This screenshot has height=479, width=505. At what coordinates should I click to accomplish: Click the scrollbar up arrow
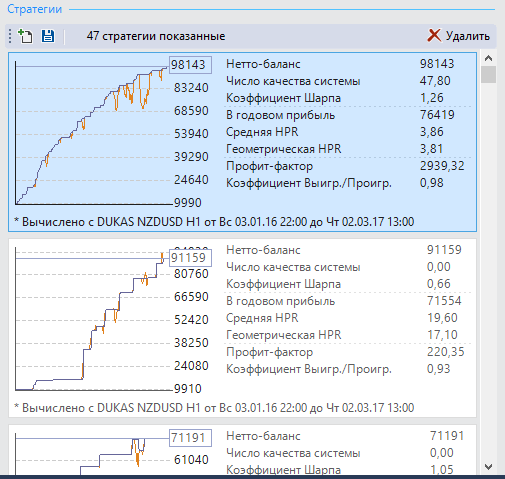tap(488, 58)
